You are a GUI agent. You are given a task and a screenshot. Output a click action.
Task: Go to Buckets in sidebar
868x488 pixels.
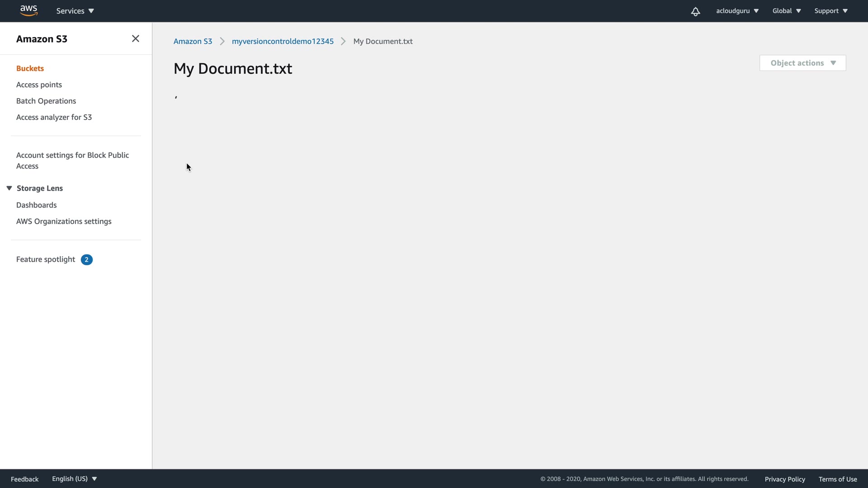[30, 69]
